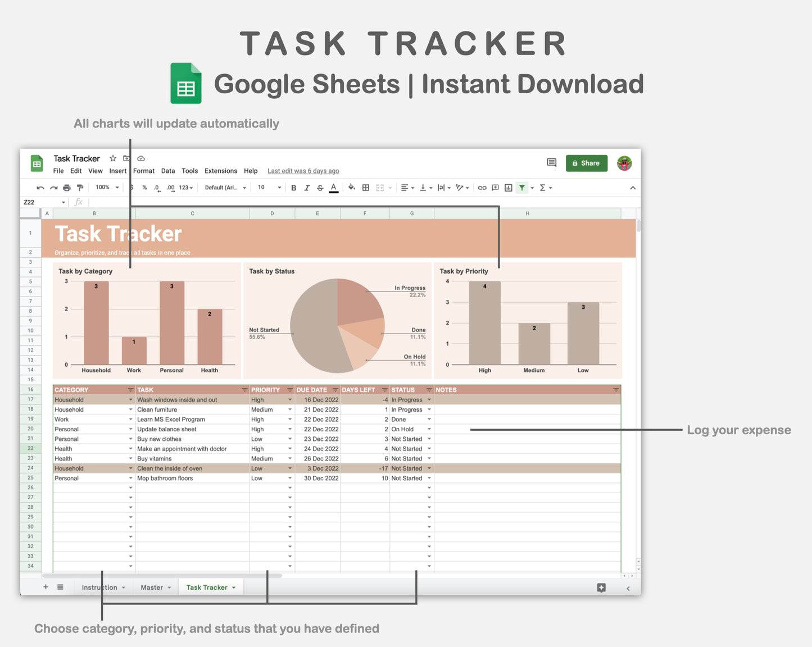This screenshot has width=812, height=647.
Task: Select the paint format tool
Action: click(80, 188)
